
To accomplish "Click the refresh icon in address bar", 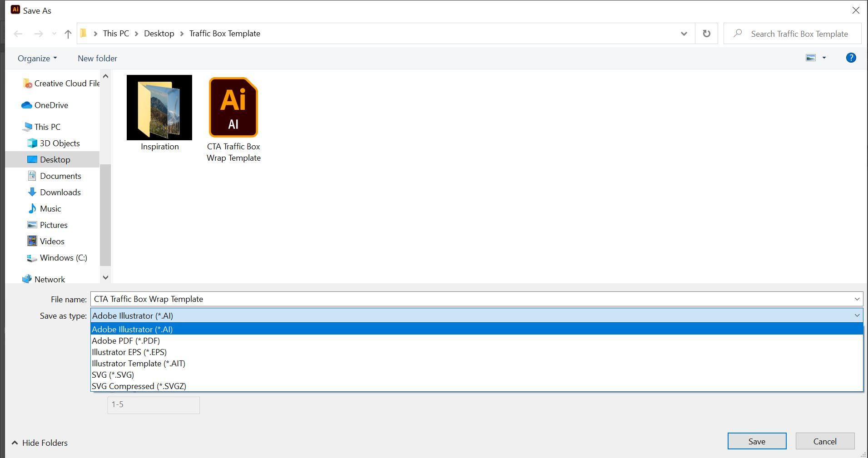I will (706, 33).
